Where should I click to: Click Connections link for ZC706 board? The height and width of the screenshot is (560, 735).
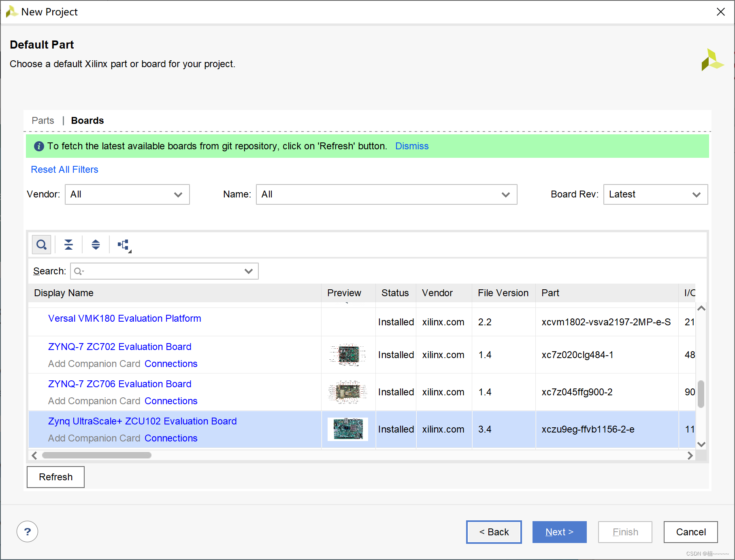[171, 401]
